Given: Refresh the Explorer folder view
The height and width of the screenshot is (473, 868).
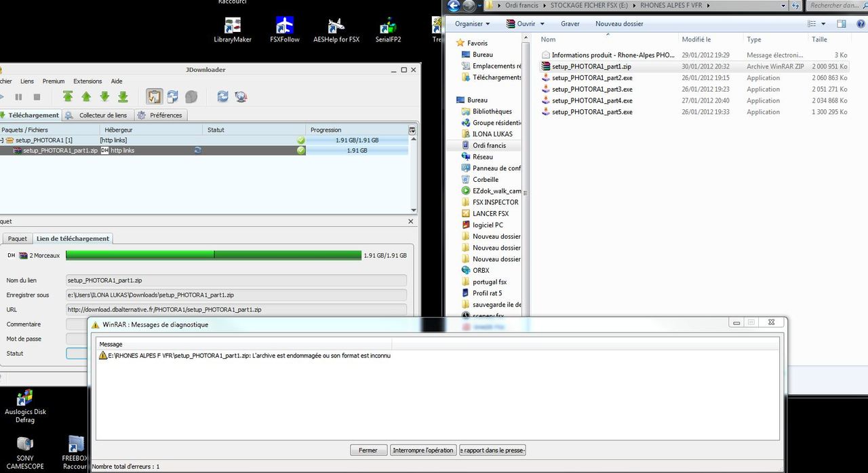Looking at the screenshot, I should point(795,5).
